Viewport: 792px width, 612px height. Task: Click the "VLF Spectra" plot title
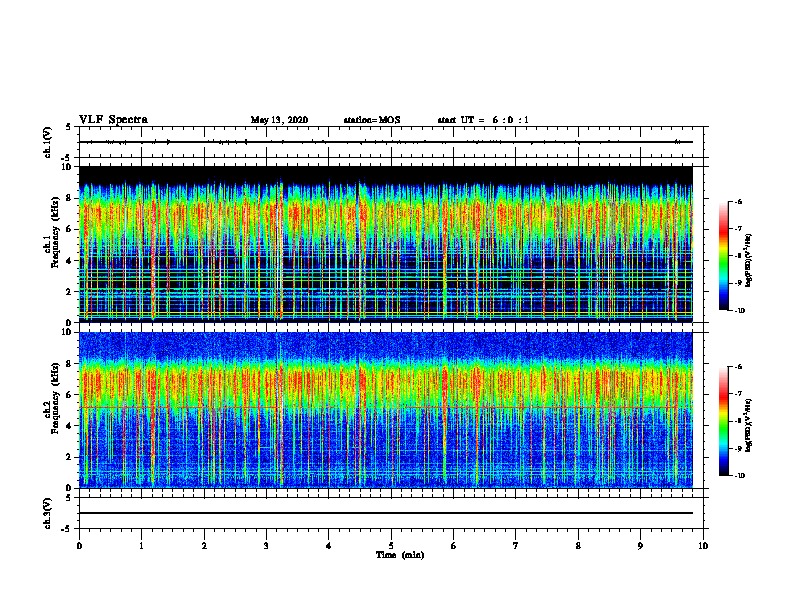click(113, 119)
